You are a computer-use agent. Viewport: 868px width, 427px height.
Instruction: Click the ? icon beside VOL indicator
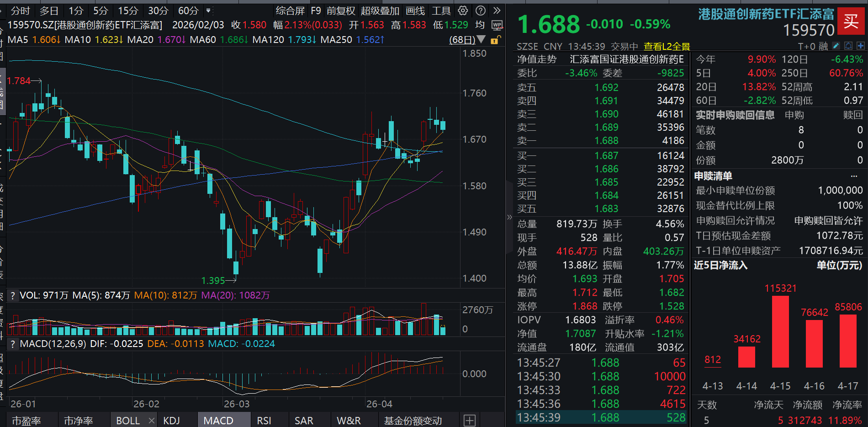click(x=12, y=295)
